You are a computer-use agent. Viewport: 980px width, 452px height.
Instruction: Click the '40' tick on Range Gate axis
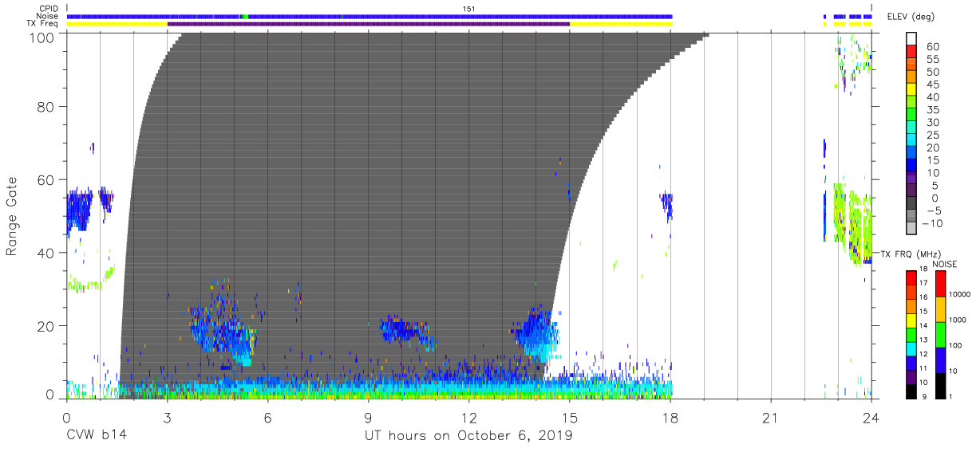[x=45, y=253]
